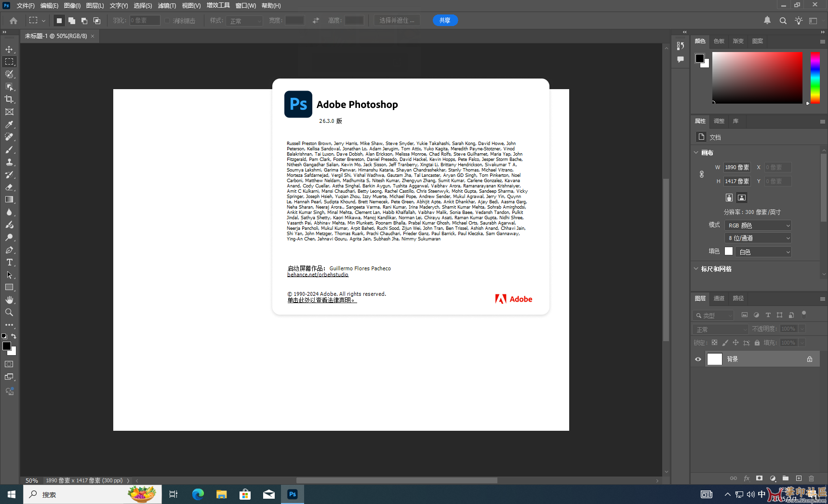
Task: Open the 滤镜(T) menu
Action: click(x=167, y=6)
